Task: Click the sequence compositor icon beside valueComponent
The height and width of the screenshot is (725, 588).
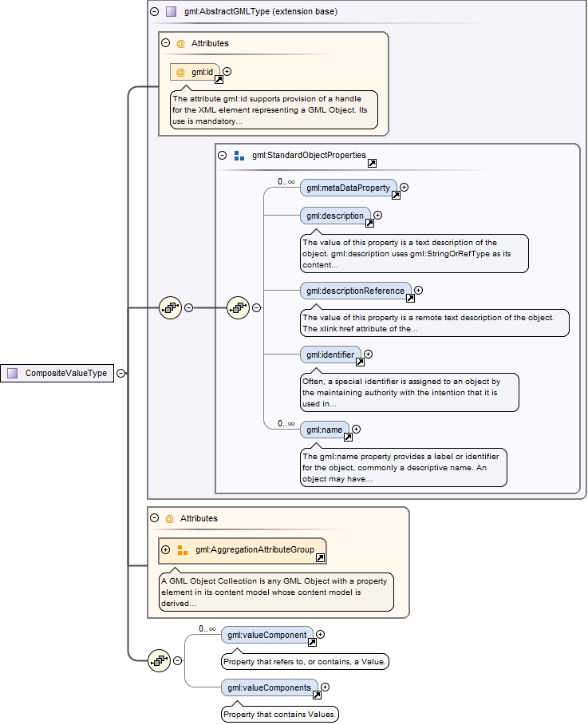Action: click(160, 660)
